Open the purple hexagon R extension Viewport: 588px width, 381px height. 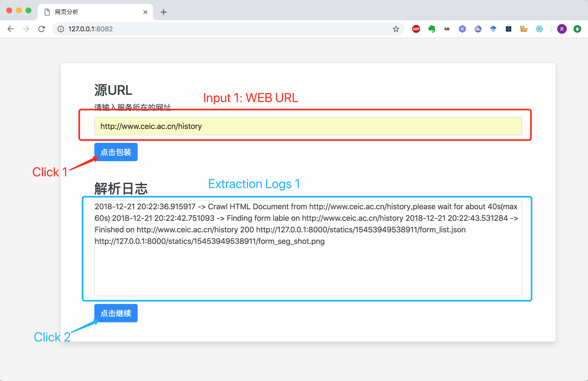coord(462,29)
